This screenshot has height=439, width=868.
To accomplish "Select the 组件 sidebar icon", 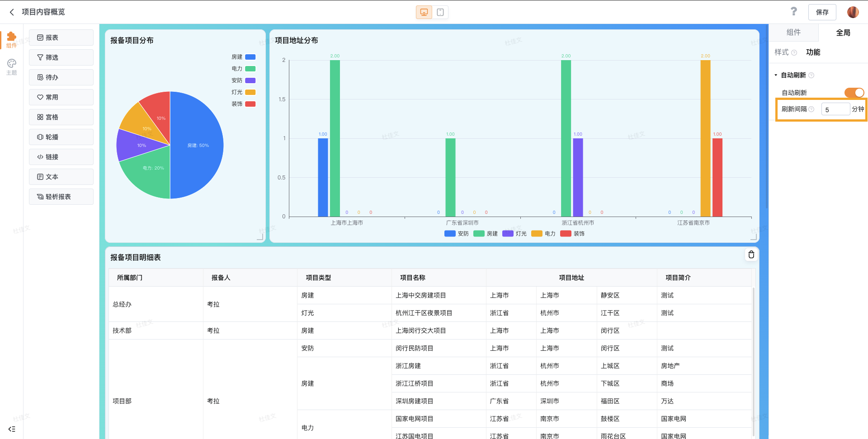I will point(12,40).
